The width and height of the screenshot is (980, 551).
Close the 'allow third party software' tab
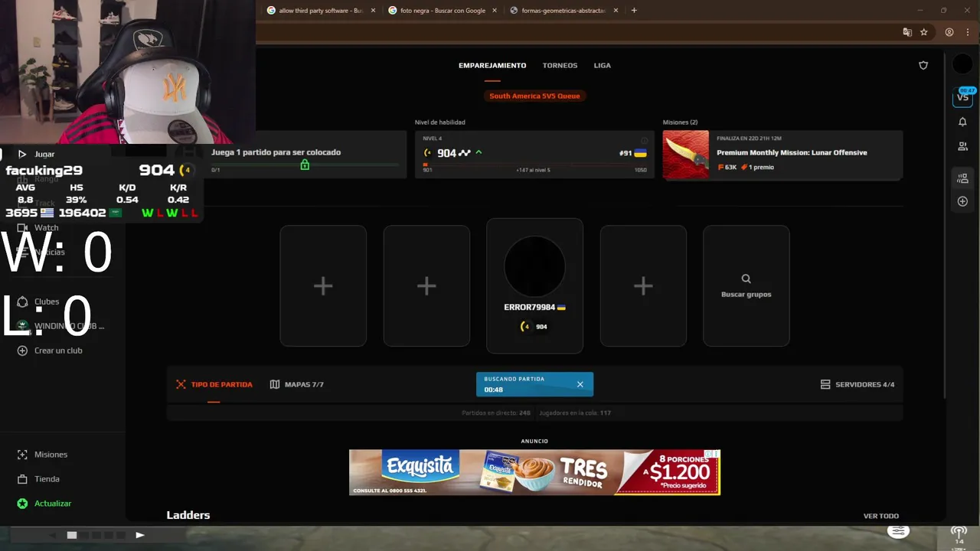(x=373, y=11)
